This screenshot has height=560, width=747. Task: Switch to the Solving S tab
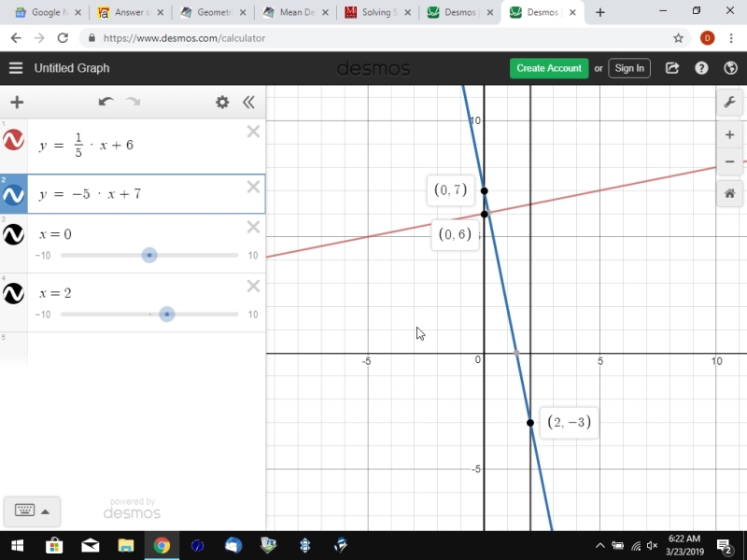pos(376,12)
